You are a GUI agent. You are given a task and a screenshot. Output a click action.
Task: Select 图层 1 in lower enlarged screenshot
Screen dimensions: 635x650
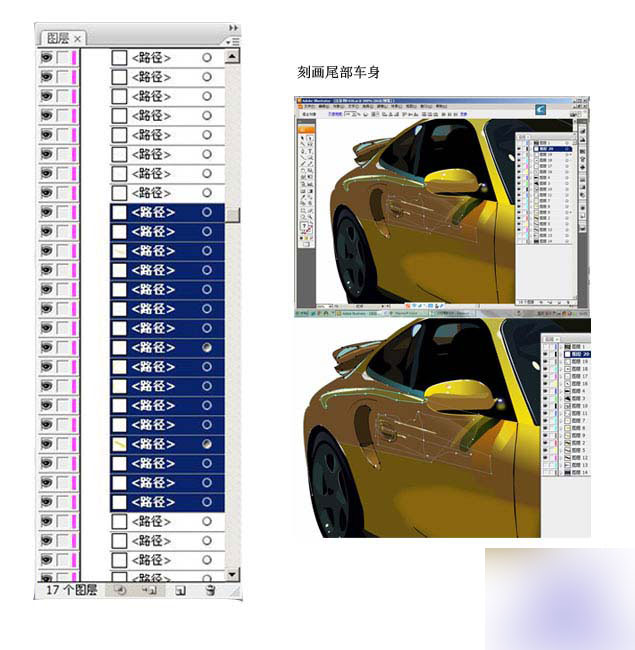click(577, 347)
